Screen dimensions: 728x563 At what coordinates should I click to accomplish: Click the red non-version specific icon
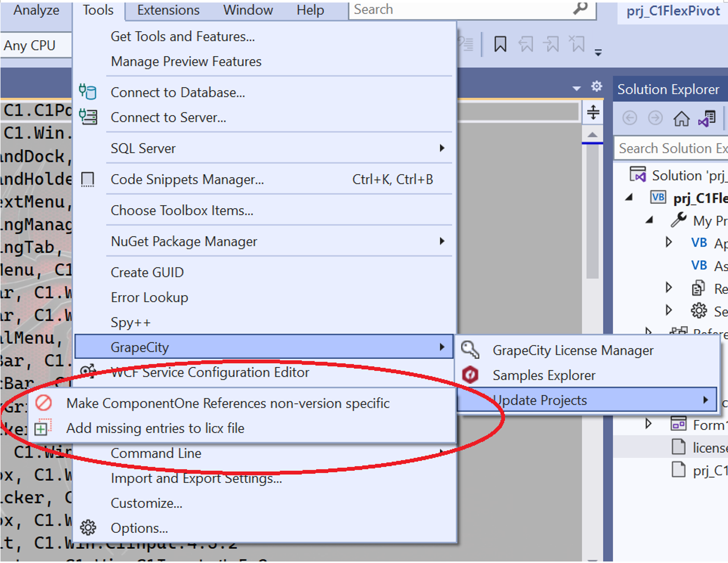tap(44, 403)
